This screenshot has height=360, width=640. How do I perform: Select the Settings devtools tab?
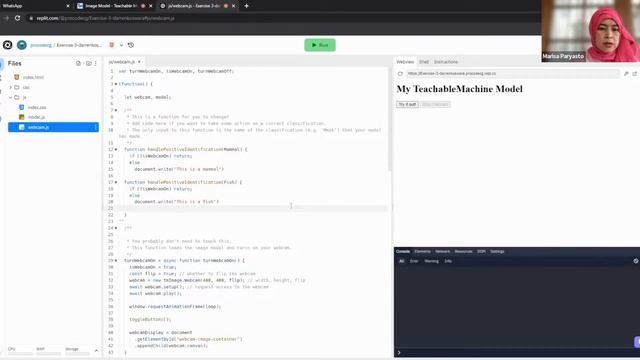pos(497,251)
